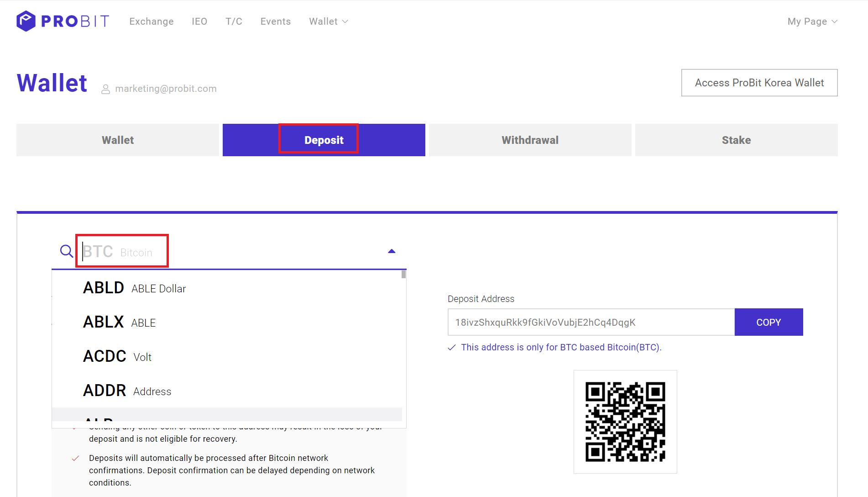
Task: Click the search magnifier icon
Action: click(x=67, y=251)
